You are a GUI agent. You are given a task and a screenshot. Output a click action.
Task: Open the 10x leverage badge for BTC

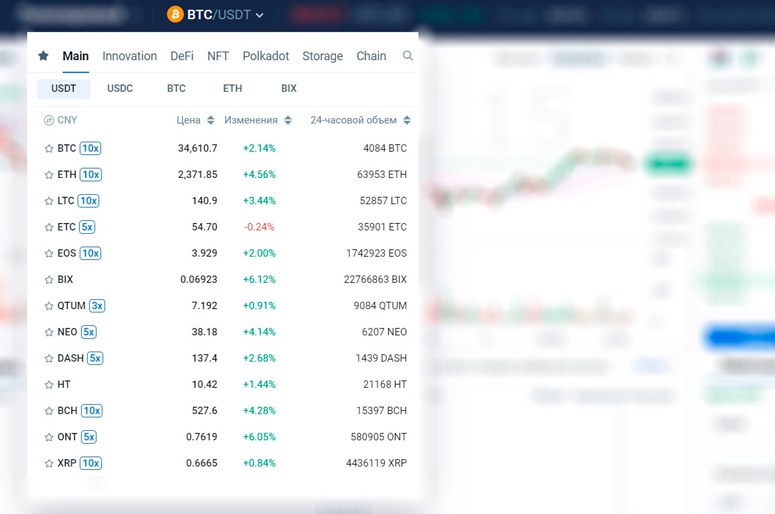(90, 148)
